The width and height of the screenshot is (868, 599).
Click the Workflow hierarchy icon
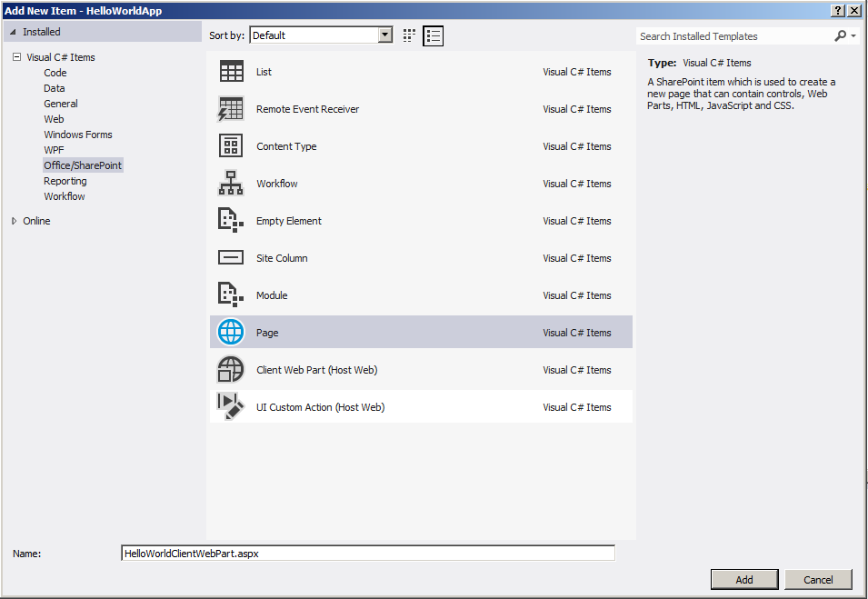click(231, 184)
